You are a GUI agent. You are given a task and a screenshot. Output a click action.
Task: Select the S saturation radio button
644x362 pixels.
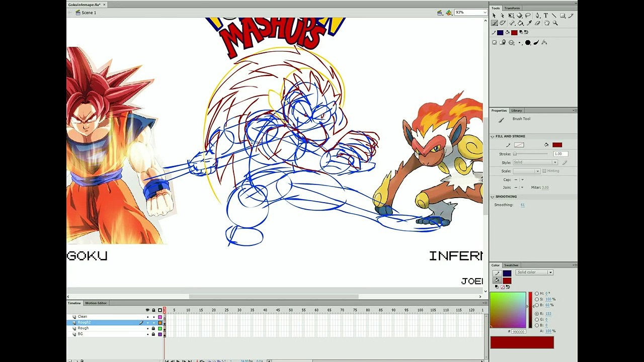(x=537, y=299)
